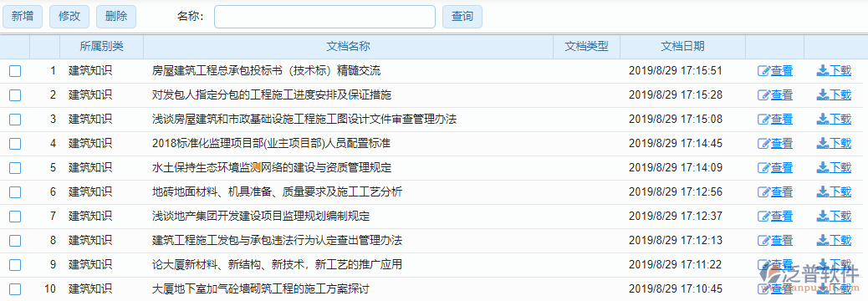Click the 文档类型 column header
868x301 pixels.
[x=587, y=47]
